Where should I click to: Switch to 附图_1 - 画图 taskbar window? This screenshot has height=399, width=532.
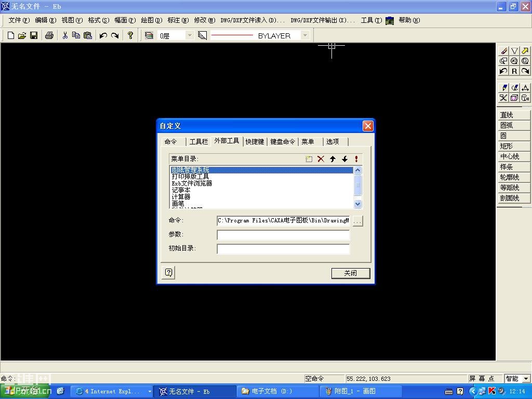point(361,391)
